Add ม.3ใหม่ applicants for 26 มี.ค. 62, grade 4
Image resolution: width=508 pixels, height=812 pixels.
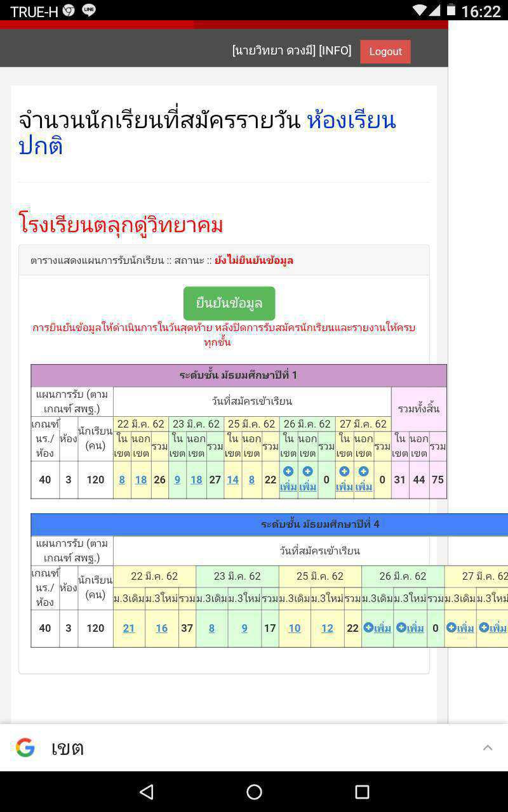[x=410, y=628]
